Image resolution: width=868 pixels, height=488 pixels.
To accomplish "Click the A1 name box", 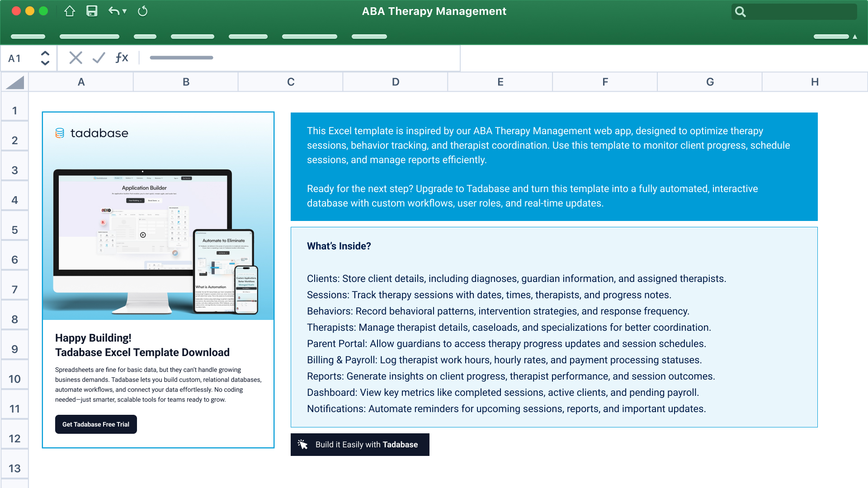I will [28, 58].
